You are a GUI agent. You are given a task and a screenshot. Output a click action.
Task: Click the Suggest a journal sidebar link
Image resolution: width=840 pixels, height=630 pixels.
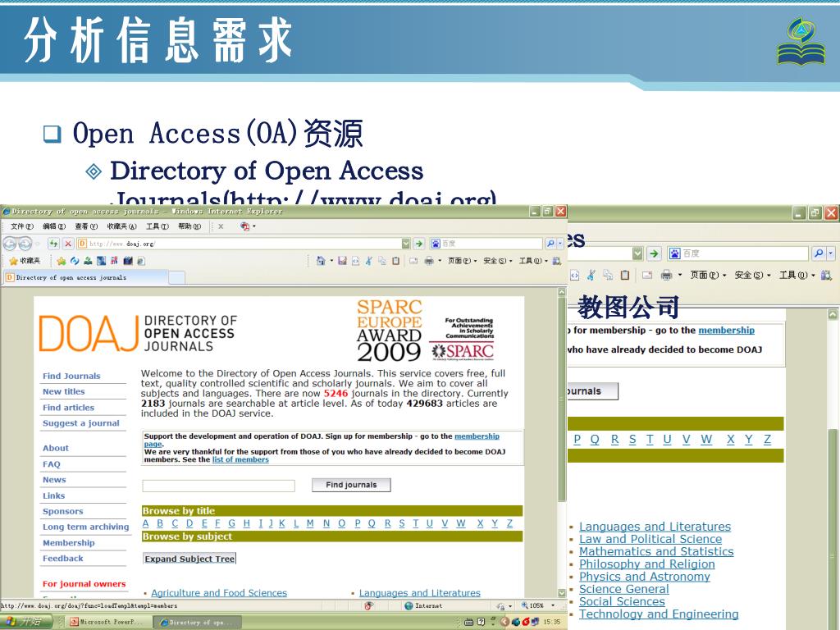81,423
